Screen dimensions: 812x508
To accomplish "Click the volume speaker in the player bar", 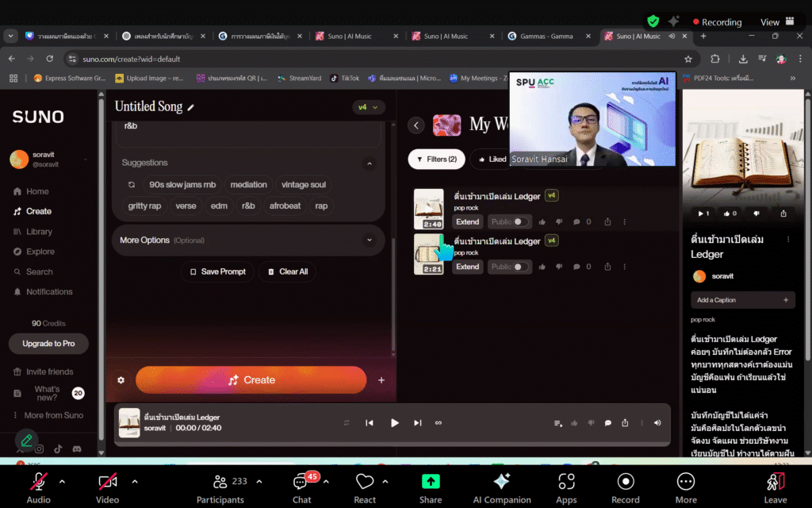I will click(x=657, y=423).
